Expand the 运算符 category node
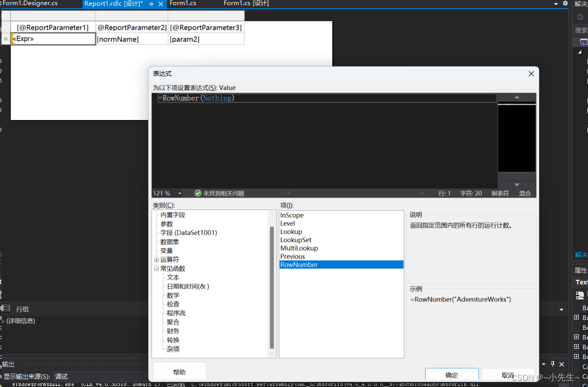The height and width of the screenshot is (387, 588). (x=156, y=259)
